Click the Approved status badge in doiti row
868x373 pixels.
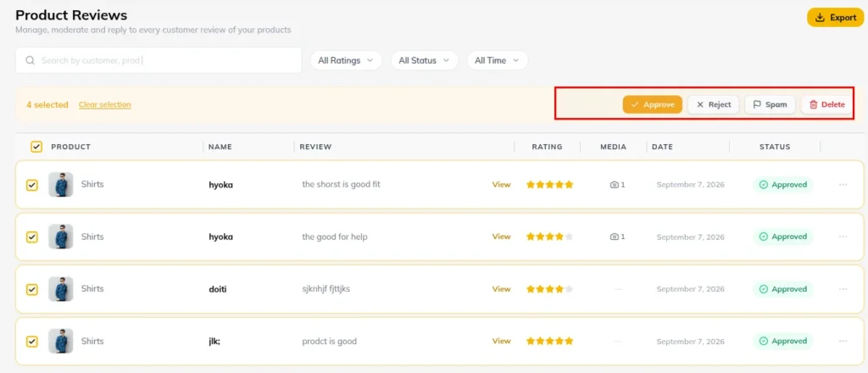coord(782,289)
